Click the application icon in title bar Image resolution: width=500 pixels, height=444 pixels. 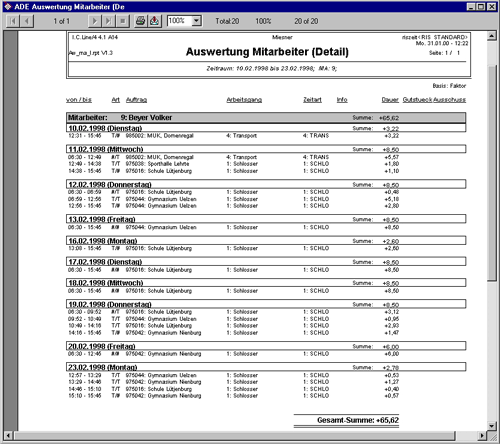point(7,6)
